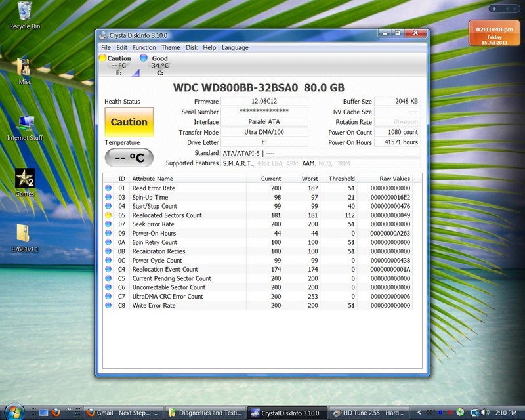Image resolution: width=525 pixels, height=420 pixels.
Task: Click the Attribute Name column header
Action: click(x=188, y=178)
